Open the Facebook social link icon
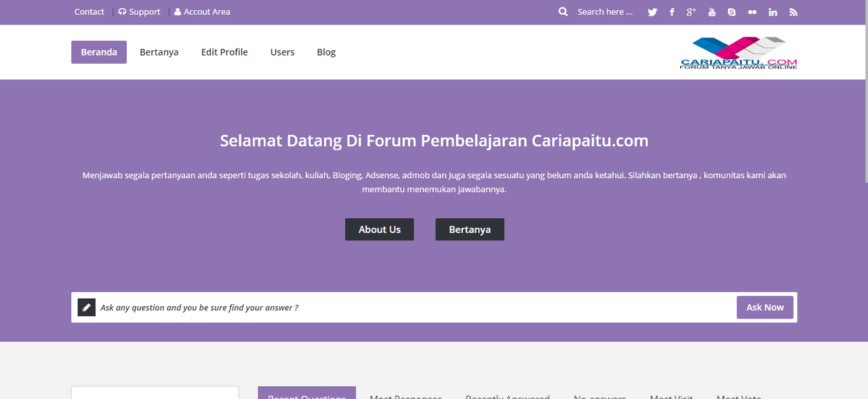This screenshot has width=868, height=399. (672, 12)
